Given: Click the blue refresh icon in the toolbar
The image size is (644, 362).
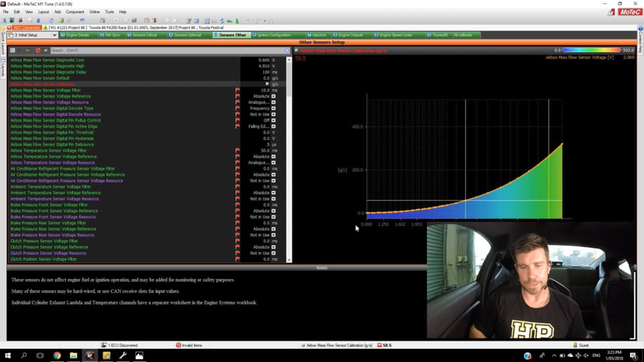Looking at the screenshot, I should [222, 20].
